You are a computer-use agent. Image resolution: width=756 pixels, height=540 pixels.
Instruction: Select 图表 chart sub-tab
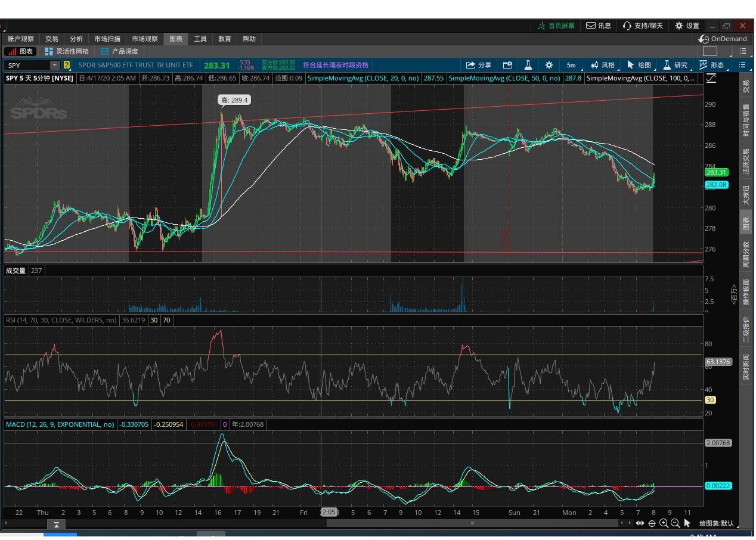coord(20,52)
